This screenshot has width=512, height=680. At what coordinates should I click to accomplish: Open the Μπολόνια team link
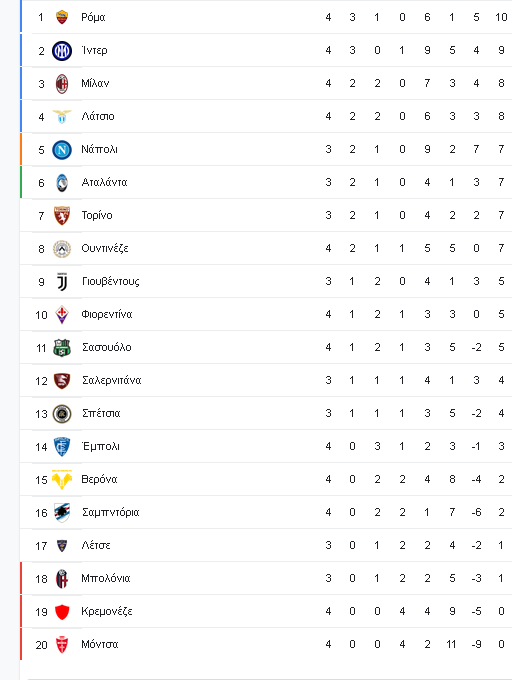point(106,578)
